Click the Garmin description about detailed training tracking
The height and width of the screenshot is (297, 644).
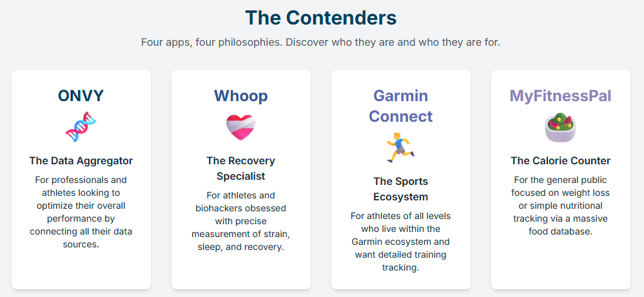coord(400,242)
